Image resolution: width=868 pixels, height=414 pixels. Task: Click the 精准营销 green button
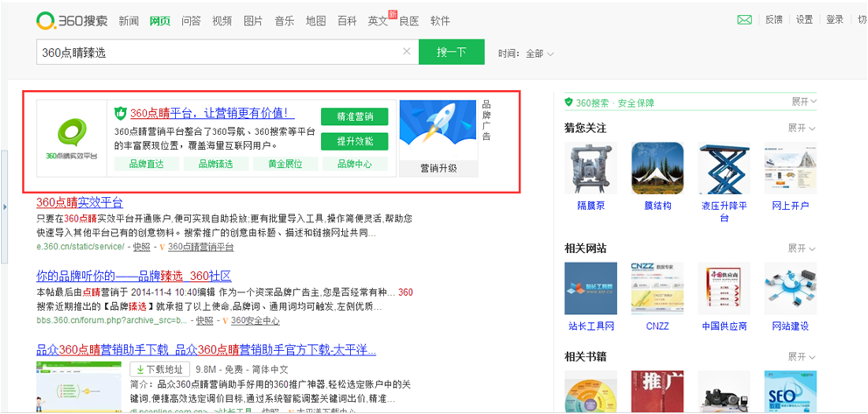(x=355, y=116)
